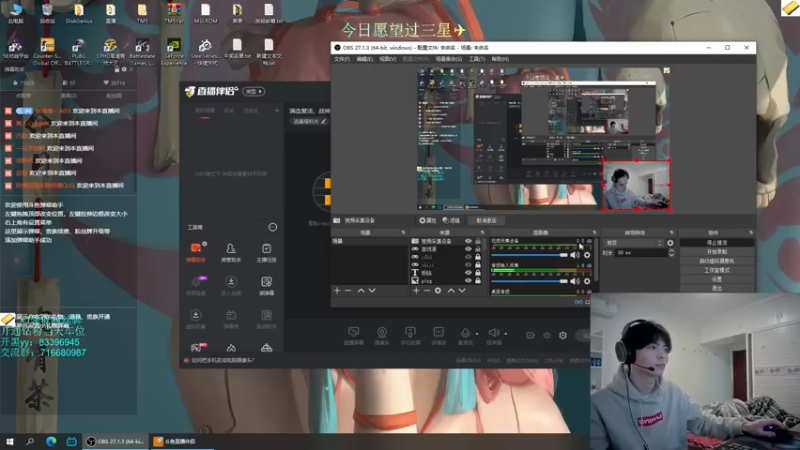Open the Tools menu in OBS

click(477, 59)
